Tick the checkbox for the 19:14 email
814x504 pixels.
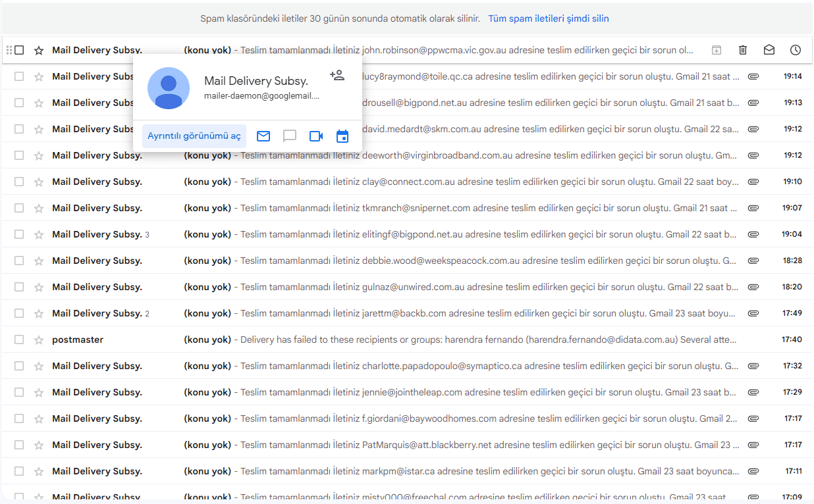pyautogui.click(x=19, y=76)
